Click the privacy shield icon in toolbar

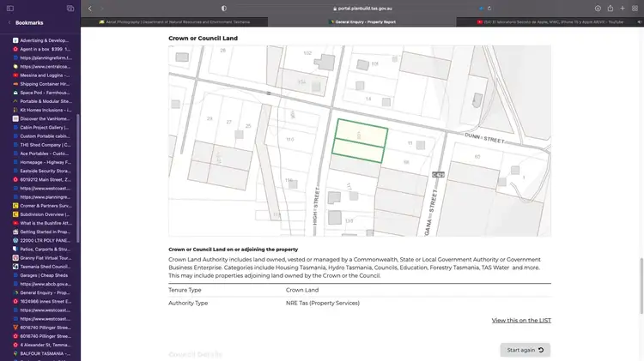[224, 8]
